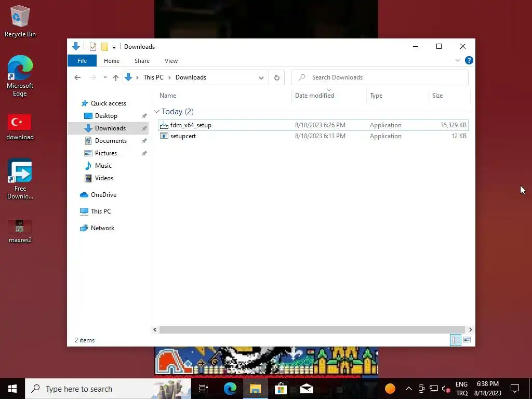
Task: Open Mail from the taskbar
Action: pyautogui.click(x=307, y=389)
